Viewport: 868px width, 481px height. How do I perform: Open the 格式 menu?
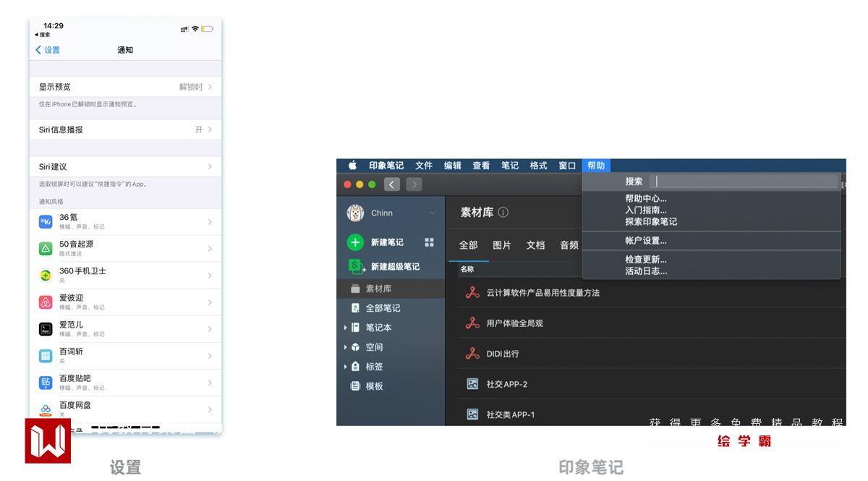[538, 166]
